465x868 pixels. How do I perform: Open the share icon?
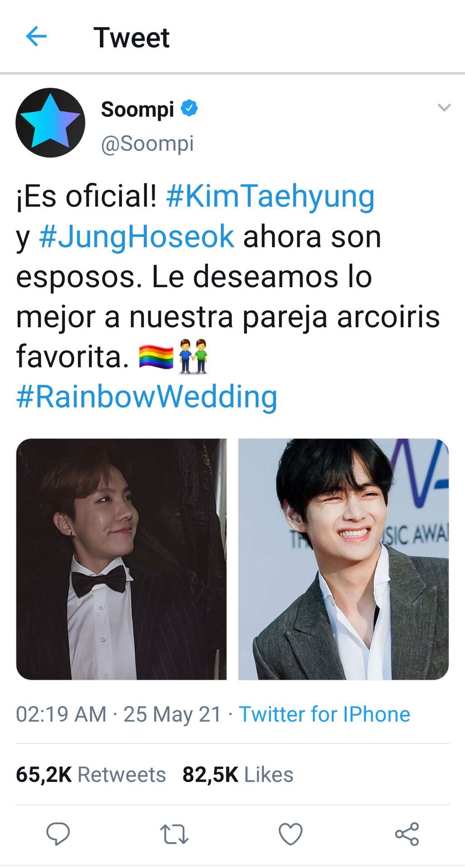[407, 834]
